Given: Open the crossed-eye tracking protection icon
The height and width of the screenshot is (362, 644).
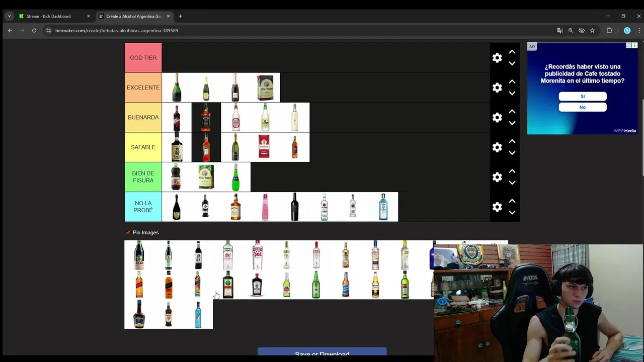Looking at the screenshot, I should (581, 31).
